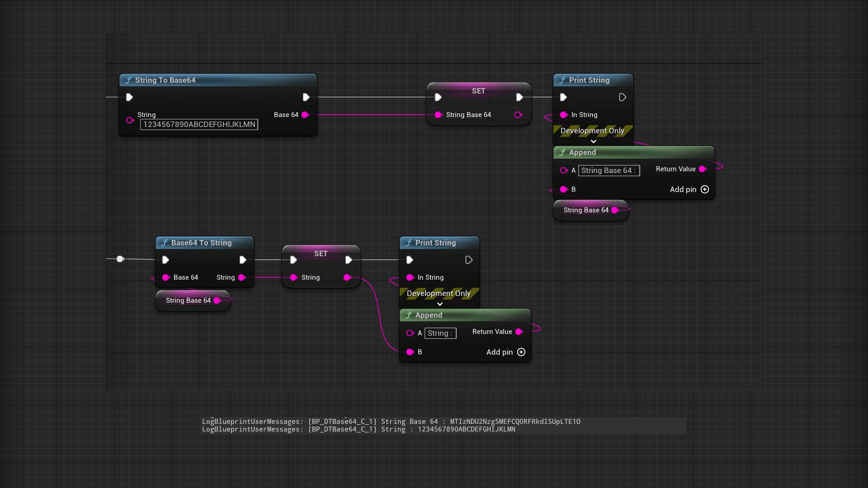This screenshot has height=488, width=868.
Task: Select the top SET node header
Action: coord(478,91)
